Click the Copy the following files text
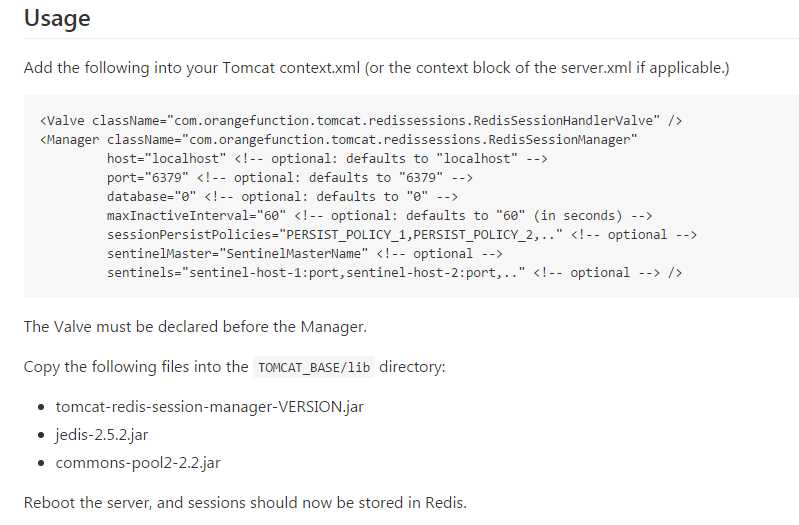799x525 pixels. click(136, 367)
